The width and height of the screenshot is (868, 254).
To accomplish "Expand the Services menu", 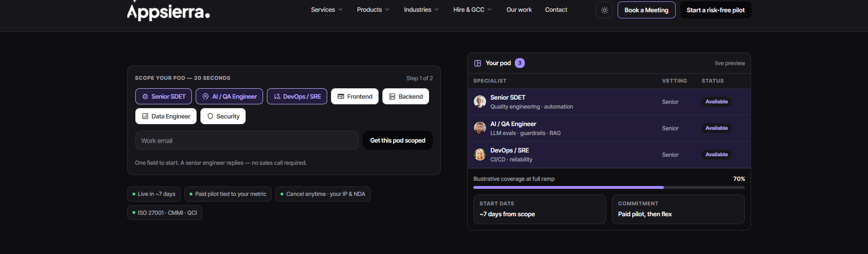I will coord(327,10).
